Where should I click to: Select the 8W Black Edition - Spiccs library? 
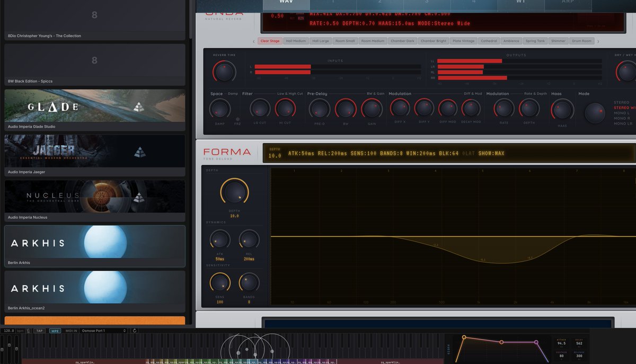(x=95, y=64)
